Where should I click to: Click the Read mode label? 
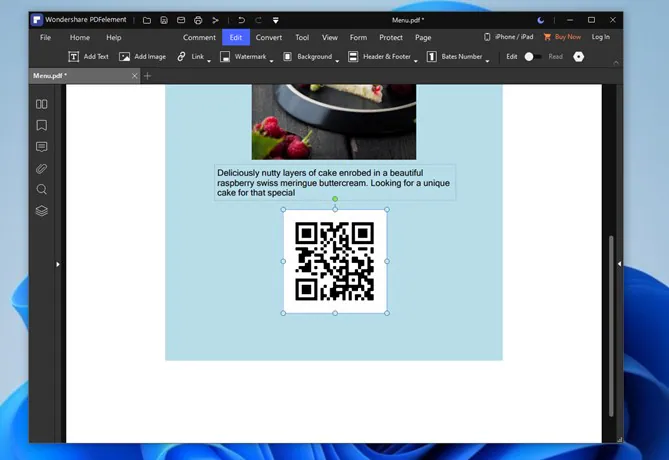[556, 56]
